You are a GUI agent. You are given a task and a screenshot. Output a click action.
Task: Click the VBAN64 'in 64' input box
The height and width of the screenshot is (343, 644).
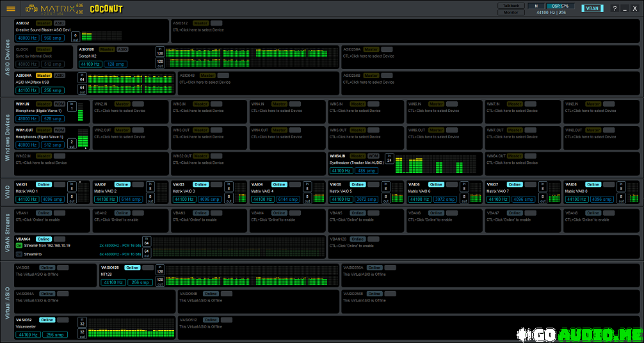click(147, 241)
